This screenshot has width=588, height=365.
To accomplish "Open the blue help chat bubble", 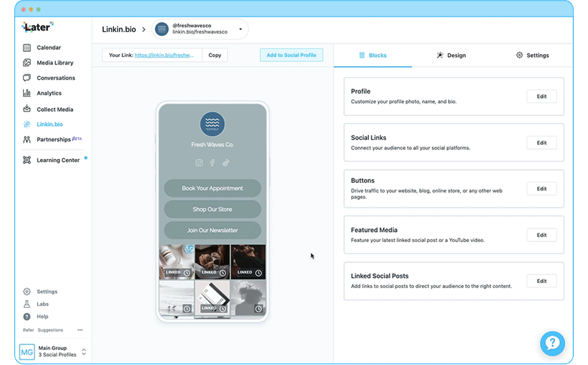I will click(552, 343).
